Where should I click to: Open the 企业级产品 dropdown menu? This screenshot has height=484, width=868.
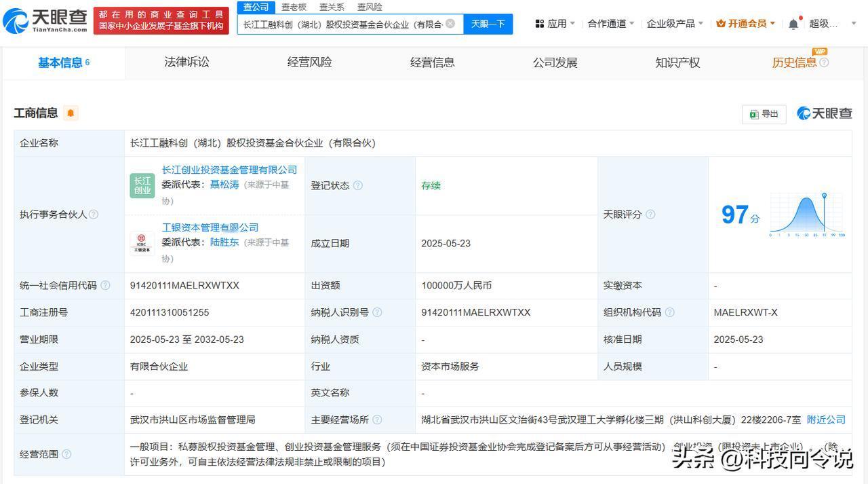click(675, 24)
